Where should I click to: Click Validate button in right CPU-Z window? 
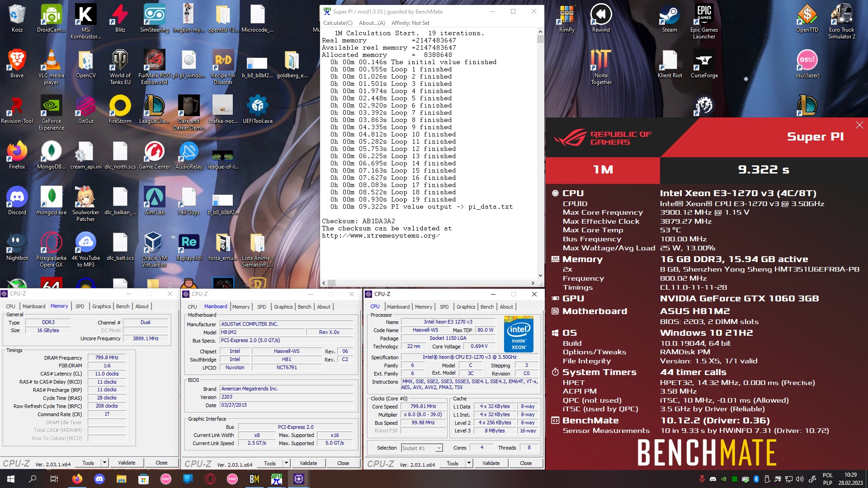point(491,463)
